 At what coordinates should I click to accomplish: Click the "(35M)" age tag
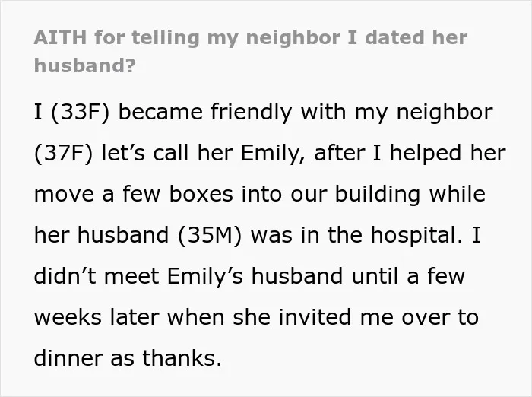click(210, 235)
